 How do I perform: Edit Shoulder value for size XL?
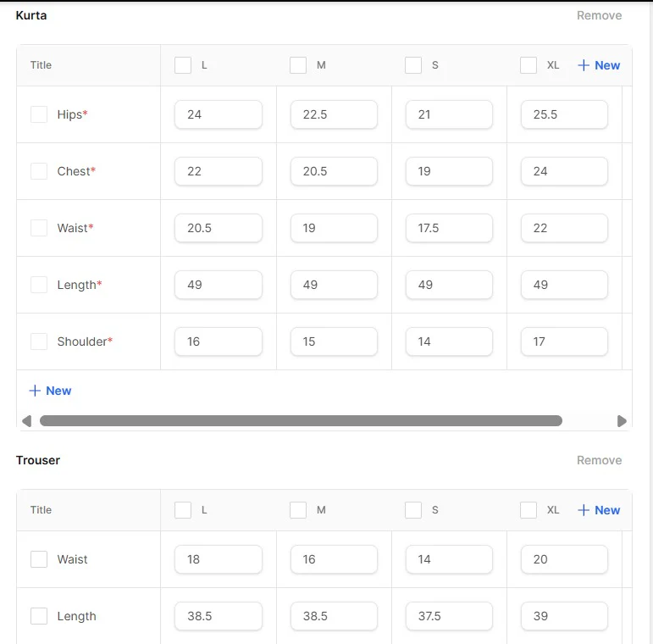click(x=564, y=341)
